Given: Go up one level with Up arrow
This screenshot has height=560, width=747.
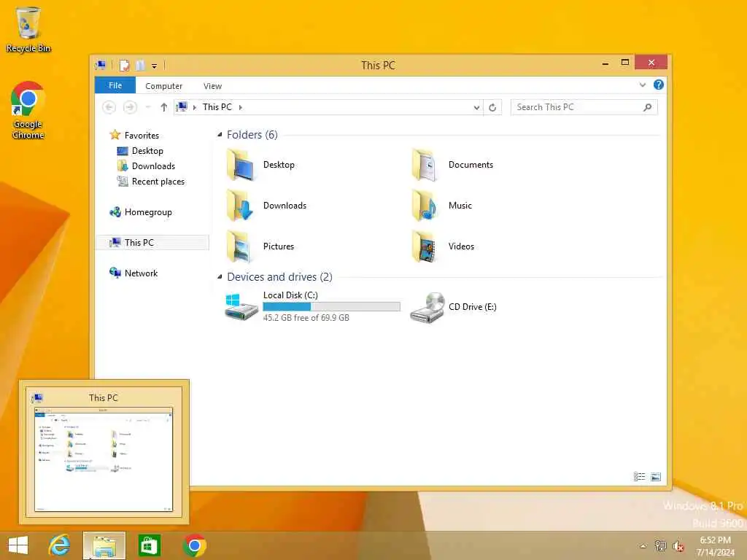Looking at the screenshot, I should 164,107.
